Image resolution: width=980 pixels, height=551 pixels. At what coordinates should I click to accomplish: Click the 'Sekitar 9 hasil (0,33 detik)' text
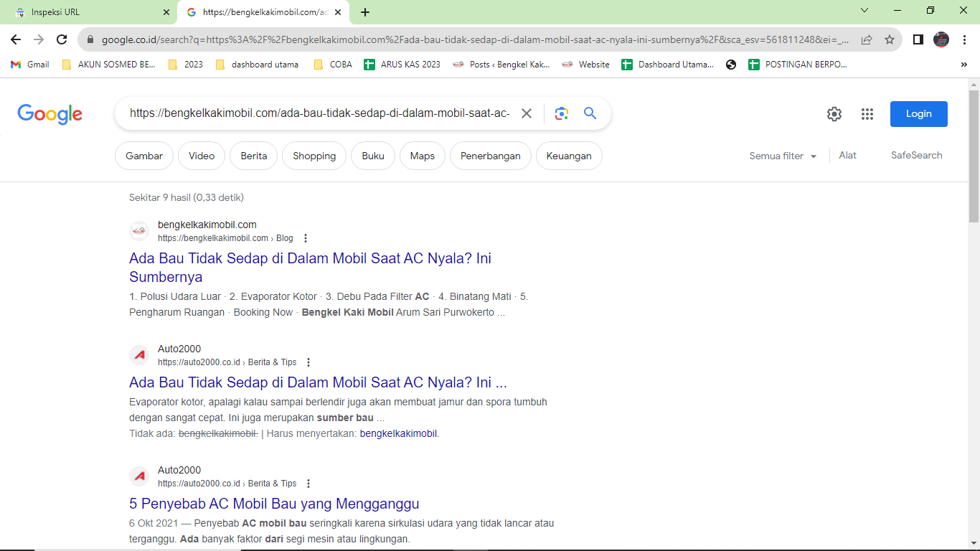[187, 197]
